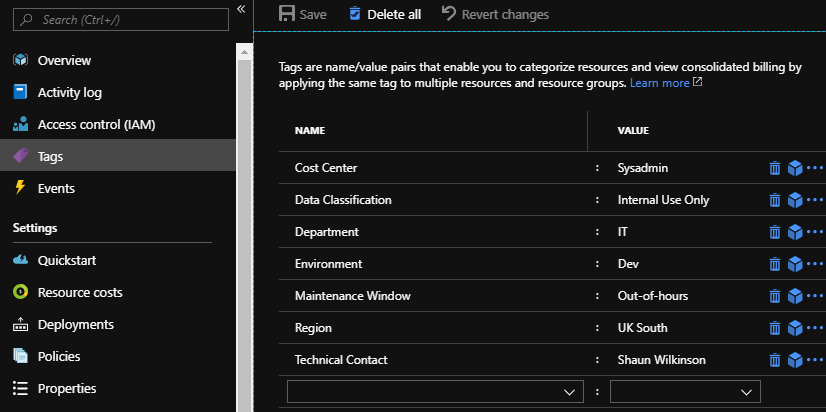Viewport: 826px width, 412px height.
Task: Click the Delete all button
Action: (385, 14)
